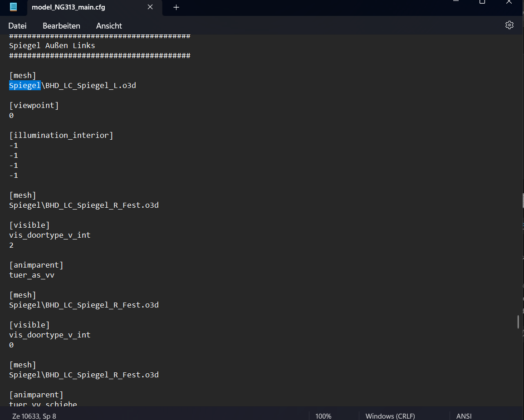524x420 pixels.
Task: Click the vertical scrollbar thumb
Action: [x=518, y=321]
